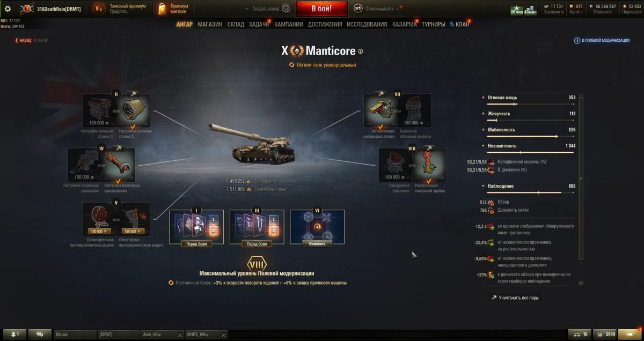Viewport: 644px width, 341px height.
Task: Pick the Панорамные триплексы modification
Action: 396,165
